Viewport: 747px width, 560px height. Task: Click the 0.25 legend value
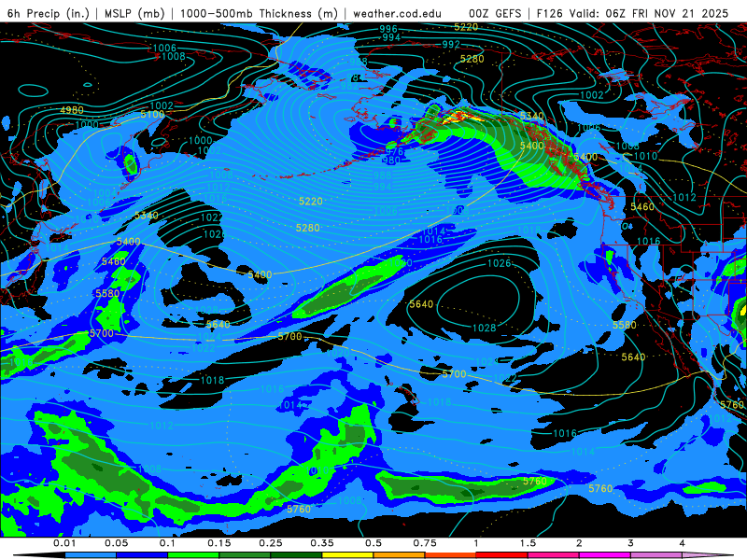[x=271, y=543]
